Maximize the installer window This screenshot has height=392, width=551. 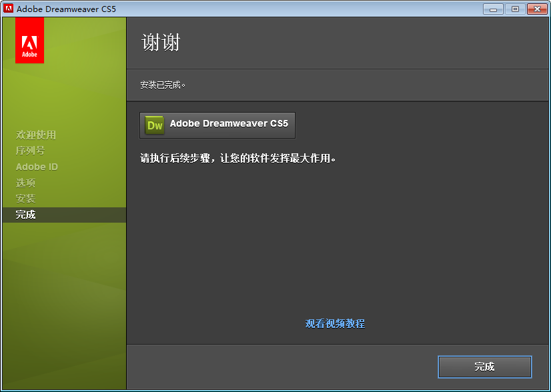[515, 9]
